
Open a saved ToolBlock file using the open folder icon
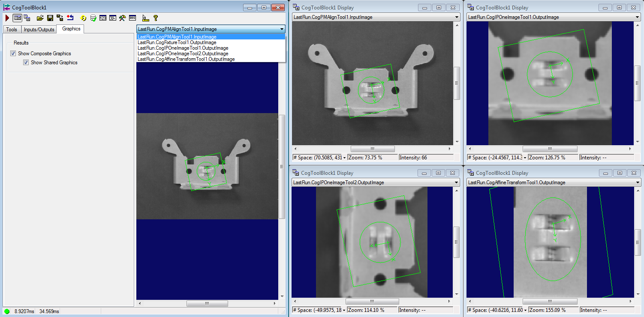click(40, 18)
